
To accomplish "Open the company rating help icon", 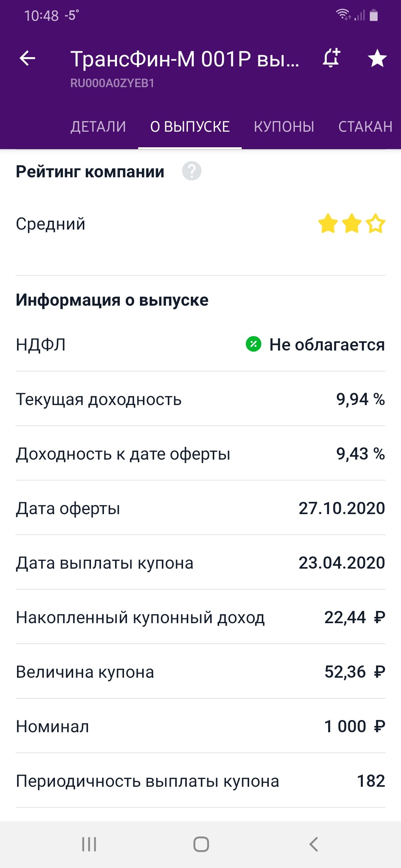I will 192,171.
